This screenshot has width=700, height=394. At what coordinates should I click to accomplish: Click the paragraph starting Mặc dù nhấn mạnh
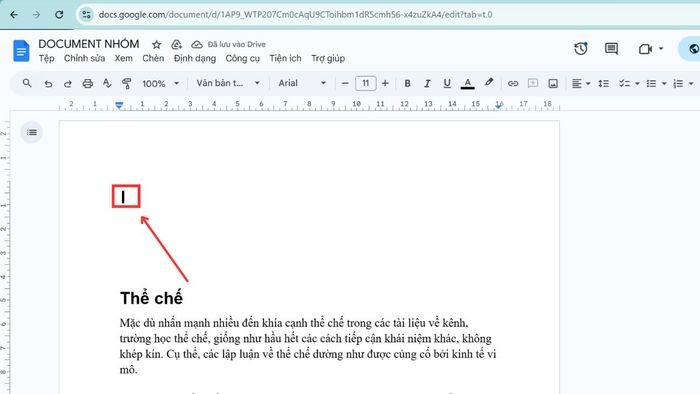308,346
